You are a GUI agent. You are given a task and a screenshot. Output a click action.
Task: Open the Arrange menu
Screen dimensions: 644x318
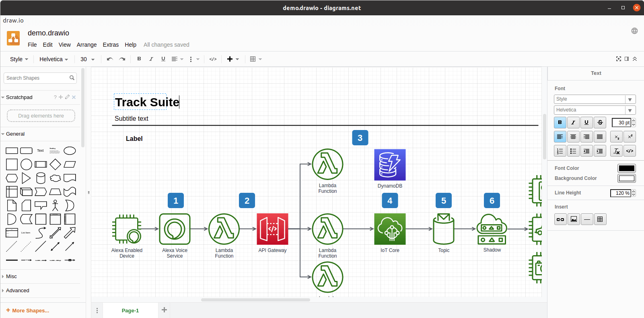point(86,45)
